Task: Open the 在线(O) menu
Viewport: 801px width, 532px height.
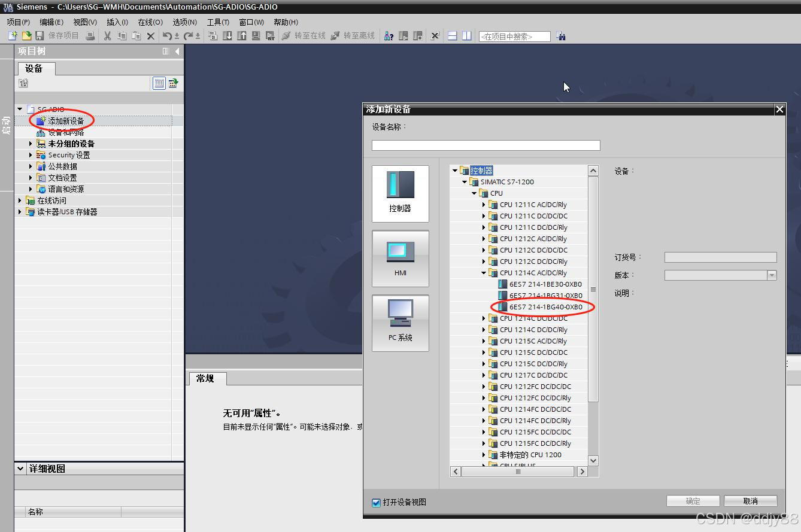Action: 150,22
